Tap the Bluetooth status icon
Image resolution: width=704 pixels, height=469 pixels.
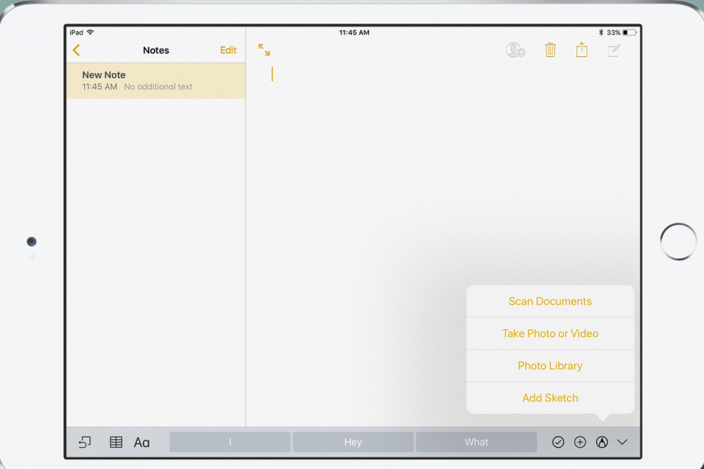point(601,32)
